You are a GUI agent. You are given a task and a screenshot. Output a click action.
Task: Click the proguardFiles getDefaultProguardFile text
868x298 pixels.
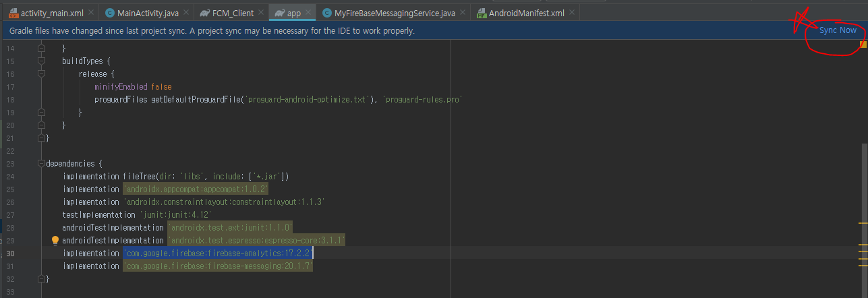click(169, 100)
